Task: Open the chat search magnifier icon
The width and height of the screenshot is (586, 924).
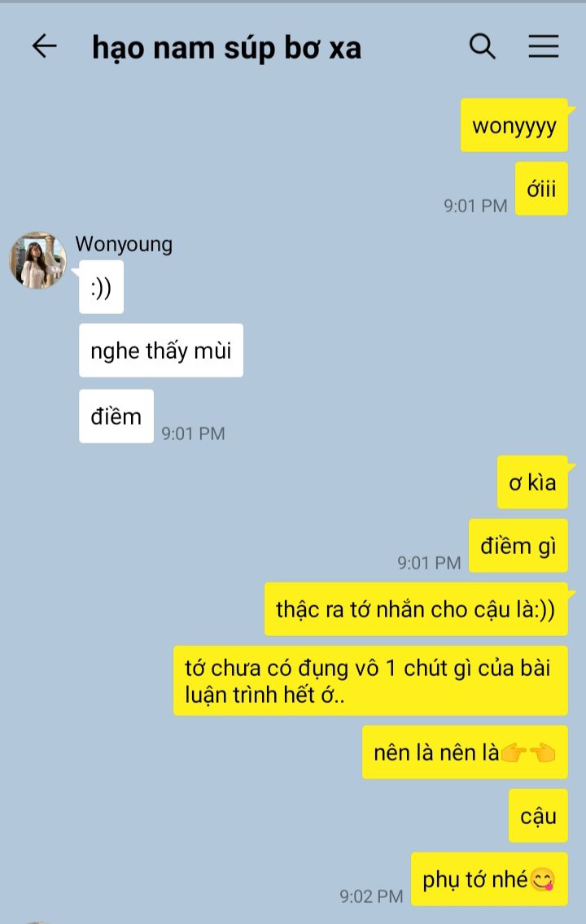Action: click(483, 46)
